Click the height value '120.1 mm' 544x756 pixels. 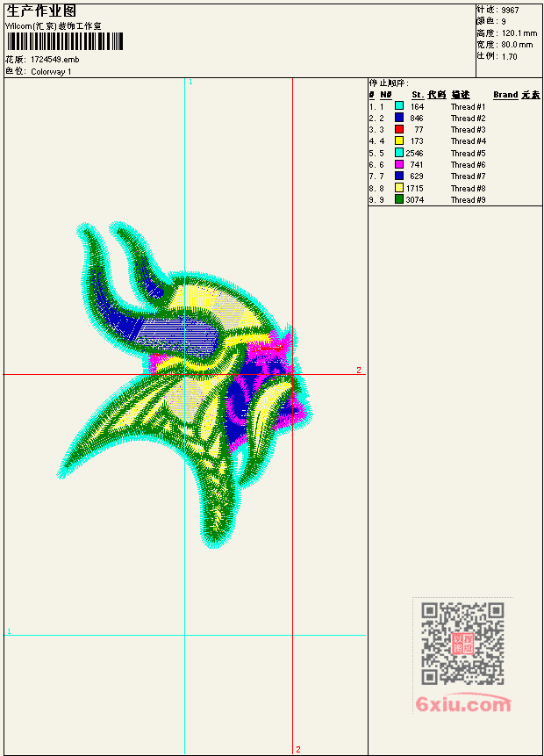519,33
